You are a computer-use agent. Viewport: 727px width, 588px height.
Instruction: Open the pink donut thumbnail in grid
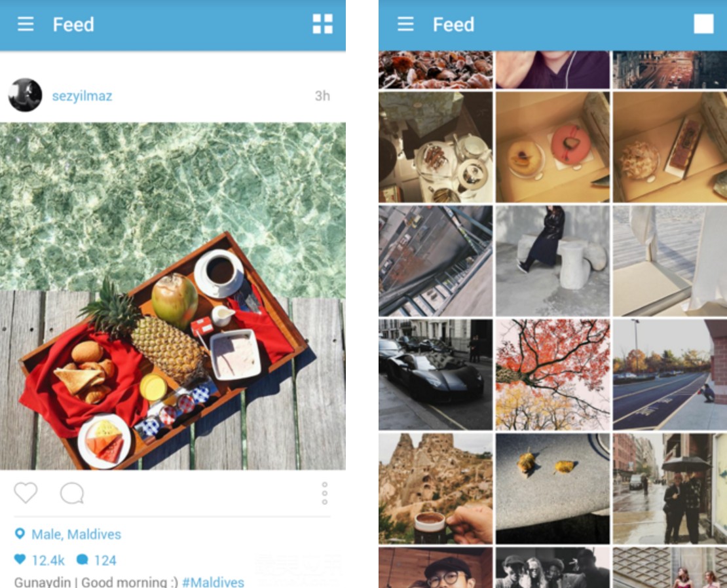click(553, 147)
